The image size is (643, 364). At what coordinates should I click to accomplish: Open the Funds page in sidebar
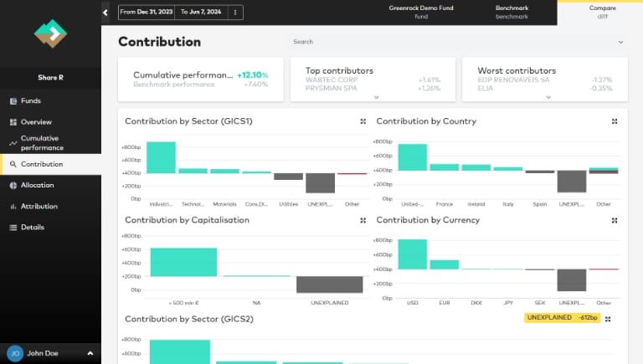tap(30, 101)
